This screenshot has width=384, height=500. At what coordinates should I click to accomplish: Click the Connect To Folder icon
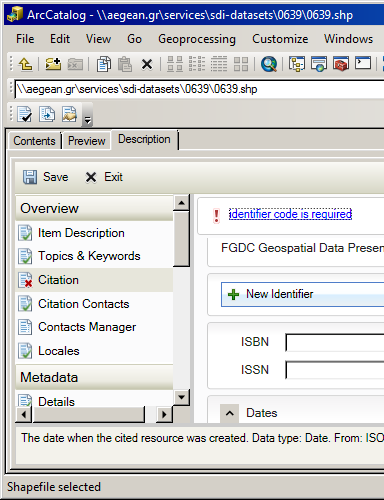pyautogui.click(x=53, y=64)
